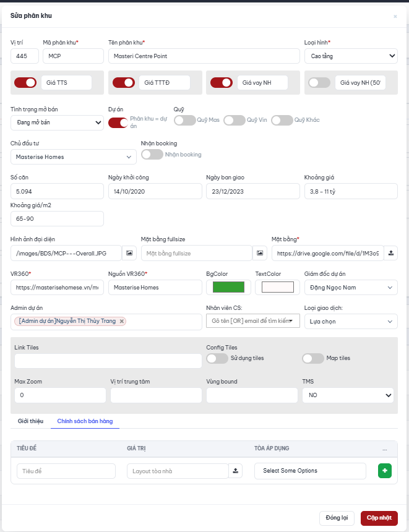The width and height of the screenshot is (409, 532).
Task: Open Loại giao dịch Lựa chọn dropdown
Action: click(351, 321)
